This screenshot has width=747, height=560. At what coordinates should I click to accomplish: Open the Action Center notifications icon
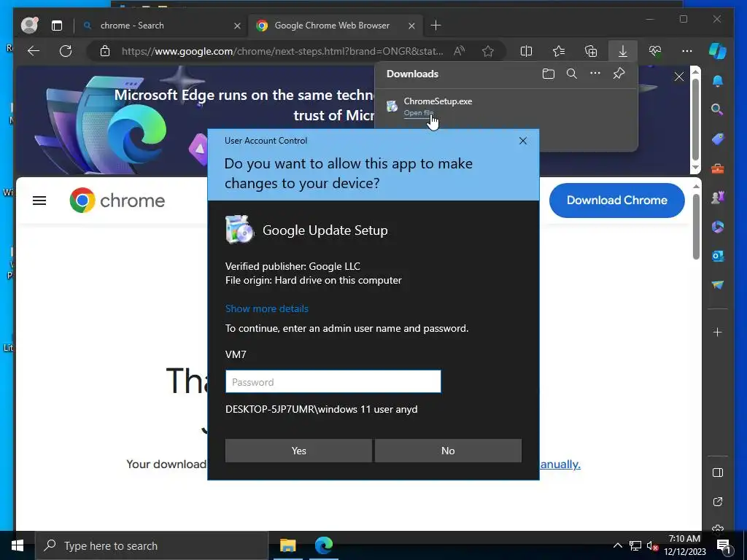coord(724,547)
